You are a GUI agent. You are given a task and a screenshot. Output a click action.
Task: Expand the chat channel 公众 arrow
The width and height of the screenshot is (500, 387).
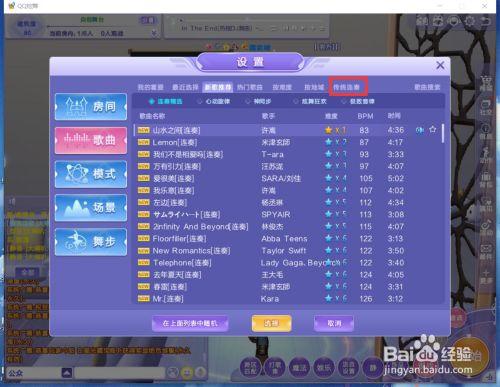tap(67, 372)
